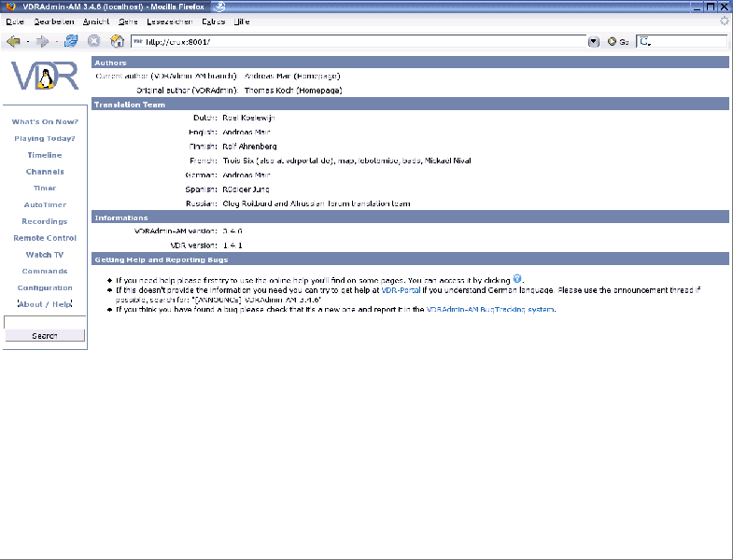The image size is (733, 560).
Task: Open the VDRAdmin-AM BugTracking system link
Action: click(x=490, y=309)
